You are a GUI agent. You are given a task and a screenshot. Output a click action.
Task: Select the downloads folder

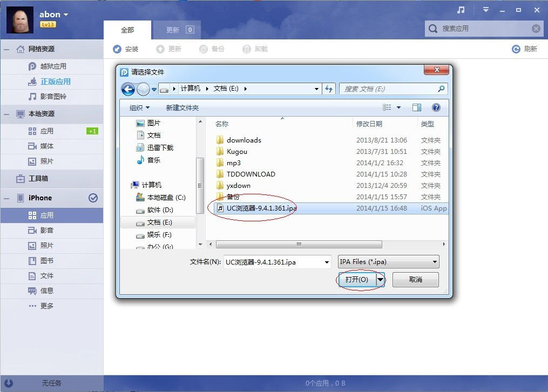[244, 140]
